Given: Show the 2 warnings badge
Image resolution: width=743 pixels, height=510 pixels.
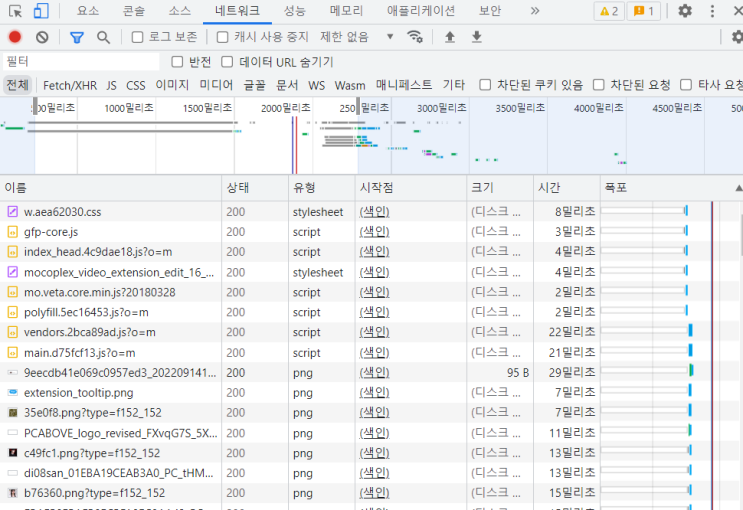Looking at the screenshot, I should coord(609,11).
